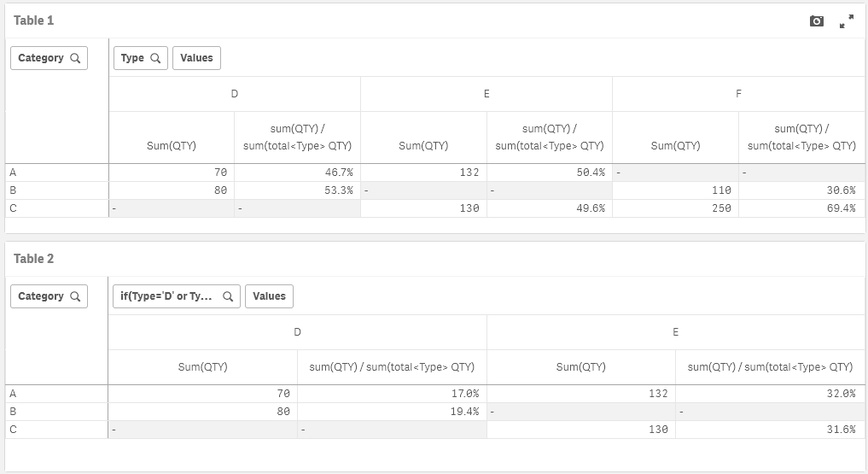Click row A in Table 1
This screenshot has width=868, height=474.
[13, 173]
